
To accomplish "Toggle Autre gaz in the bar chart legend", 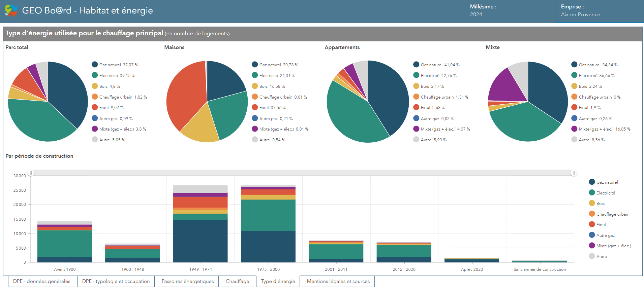I will tap(602, 235).
